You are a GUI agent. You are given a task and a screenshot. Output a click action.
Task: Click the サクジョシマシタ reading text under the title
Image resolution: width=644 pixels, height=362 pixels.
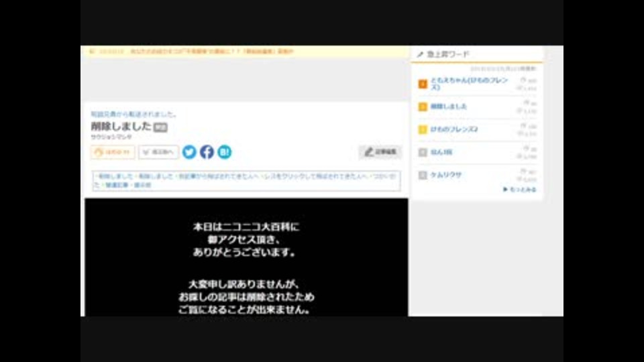(111, 137)
